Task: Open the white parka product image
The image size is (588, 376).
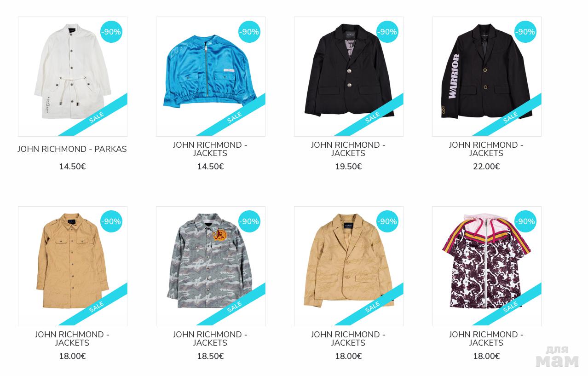Action: coord(73,76)
